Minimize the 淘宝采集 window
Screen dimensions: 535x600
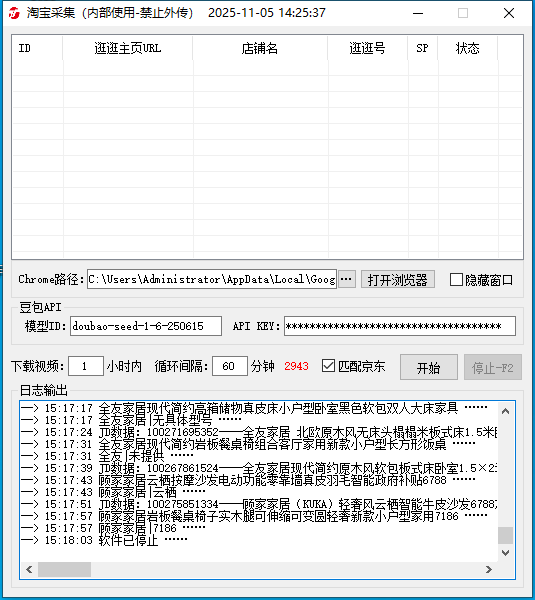(418, 13)
